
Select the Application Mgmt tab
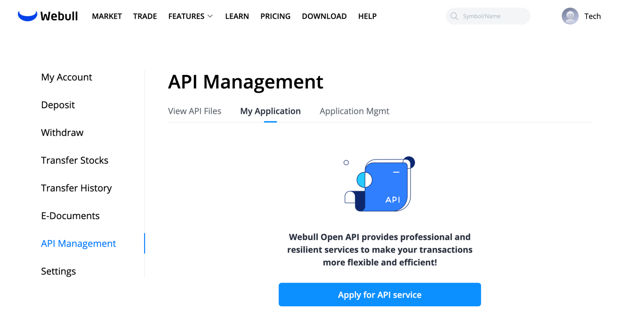[354, 111]
